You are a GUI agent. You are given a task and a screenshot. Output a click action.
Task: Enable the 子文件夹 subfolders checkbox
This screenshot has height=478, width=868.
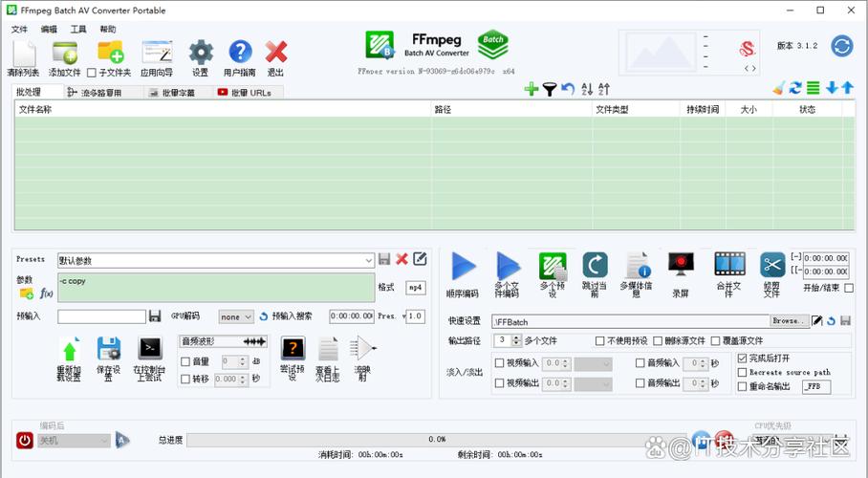pos(92,73)
